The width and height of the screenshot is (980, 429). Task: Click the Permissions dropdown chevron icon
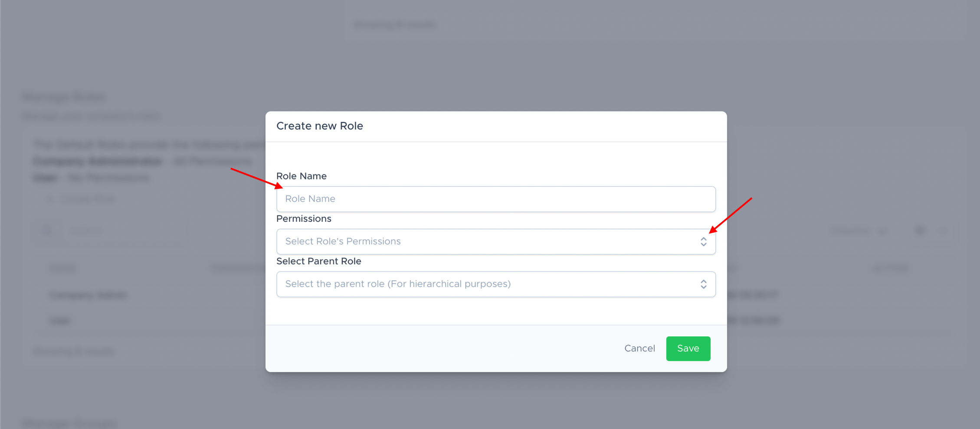(x=703, y=241)
